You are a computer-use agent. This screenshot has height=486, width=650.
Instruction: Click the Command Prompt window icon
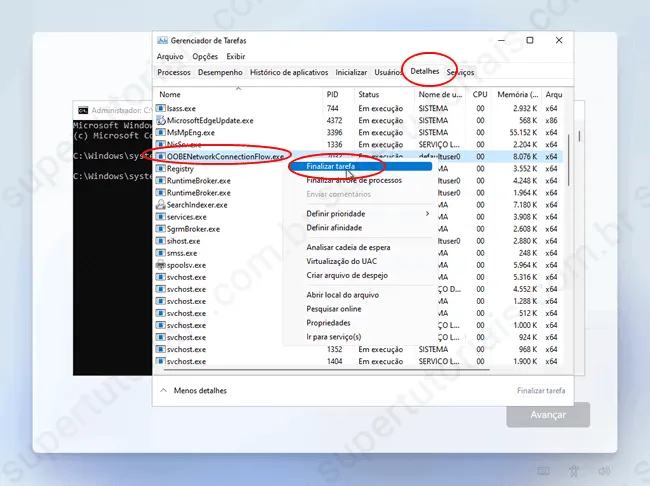pyautogui.click(x=83, y=110)
